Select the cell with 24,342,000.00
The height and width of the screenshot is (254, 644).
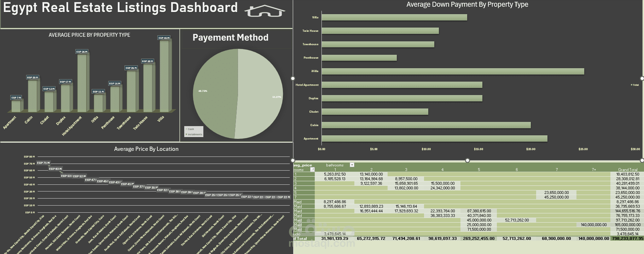coord(442,188)
